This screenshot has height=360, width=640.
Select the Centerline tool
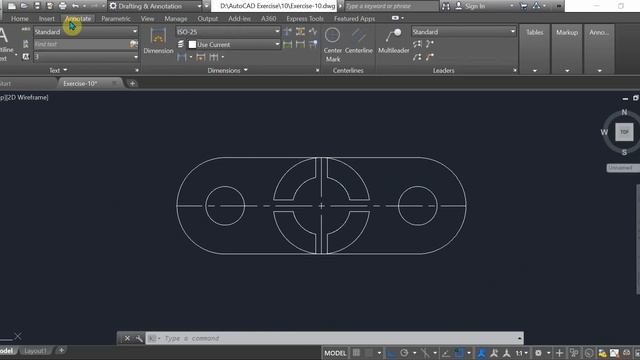pyautogui.click(x=359, y=41)
